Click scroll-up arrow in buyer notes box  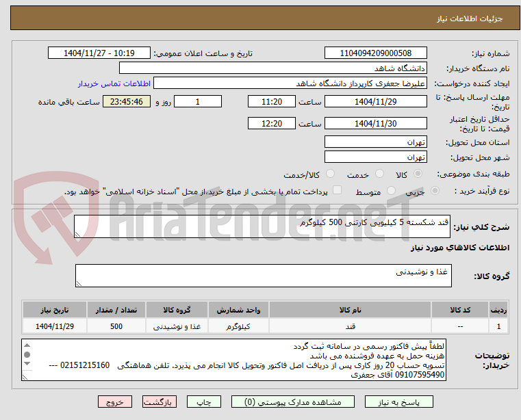tap(27, 345)
